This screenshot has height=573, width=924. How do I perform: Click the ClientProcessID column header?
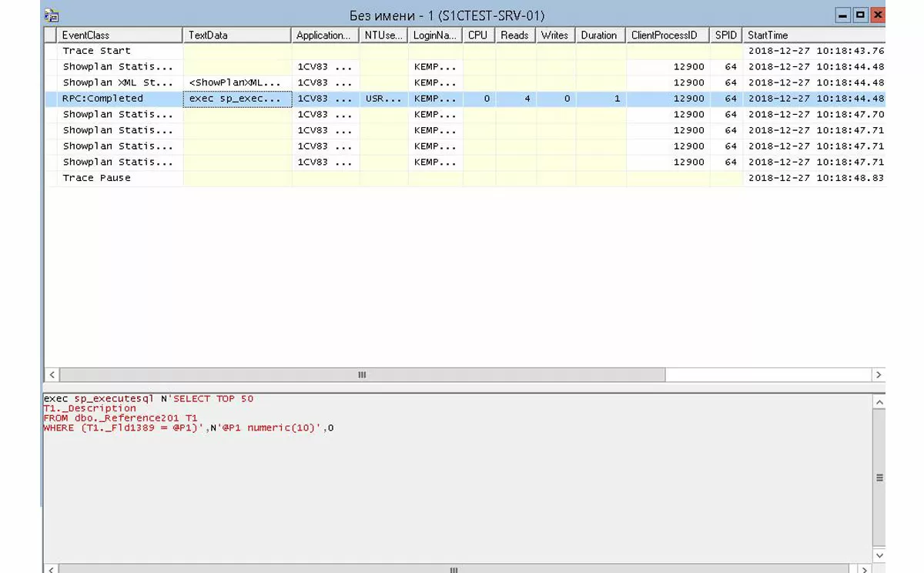[668, 35]
